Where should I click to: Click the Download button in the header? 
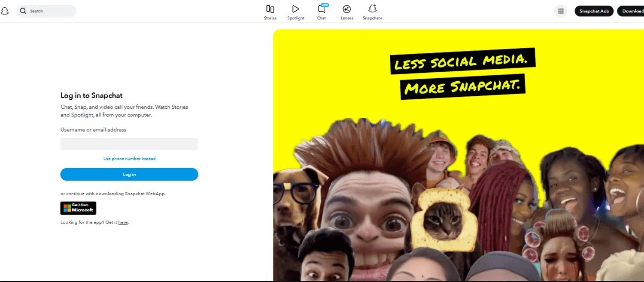tap(631, 11)
